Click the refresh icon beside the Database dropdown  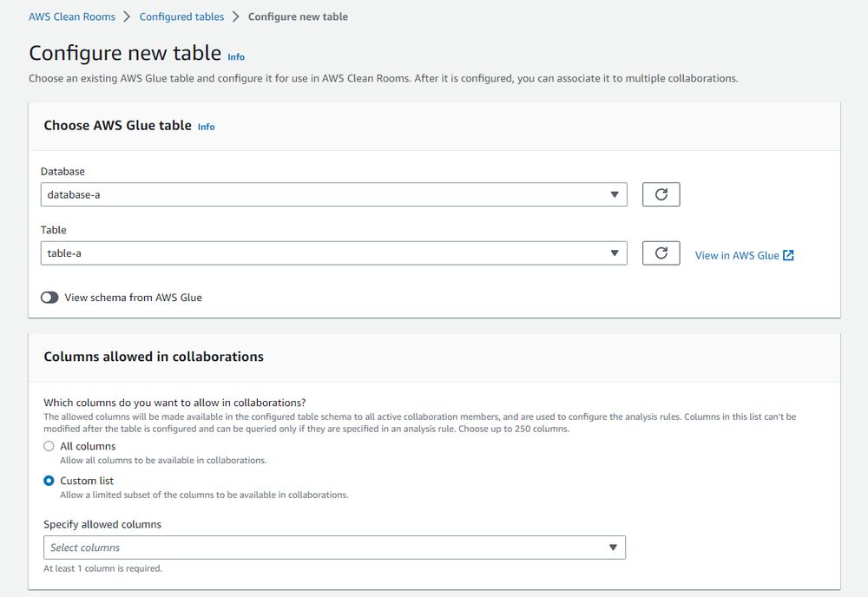[x=661, y=194]
